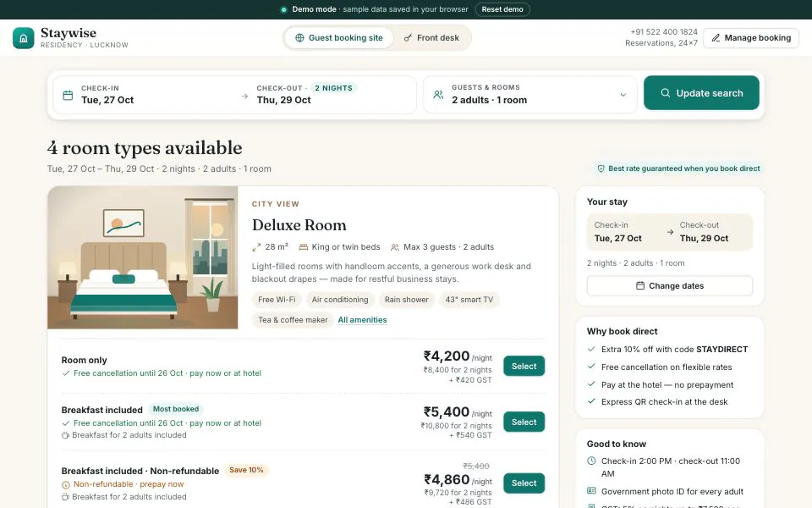Open the All amenities link
Screen dimensions: 812x508
pos(363,320)
